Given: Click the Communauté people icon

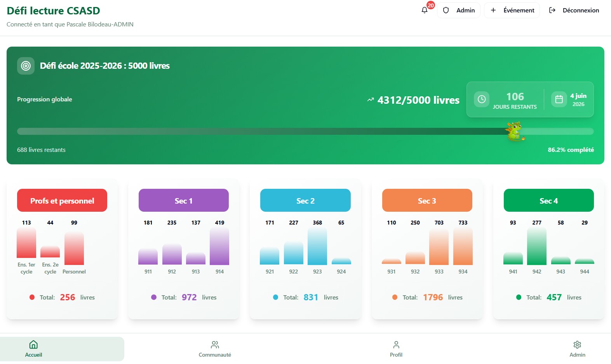Looking at the screenshot, I should point(215,345).
